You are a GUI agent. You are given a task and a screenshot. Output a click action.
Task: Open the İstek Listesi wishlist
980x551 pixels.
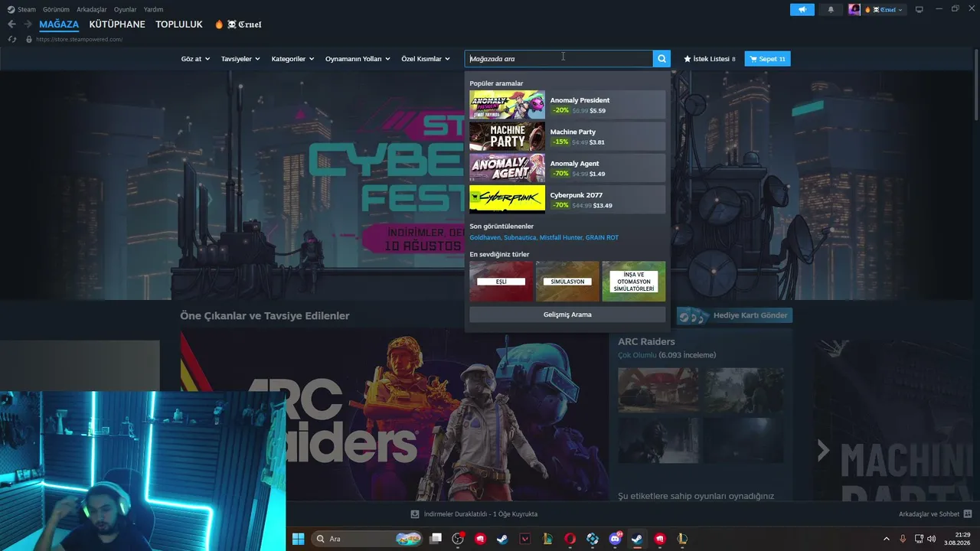(x=710, y=59)
